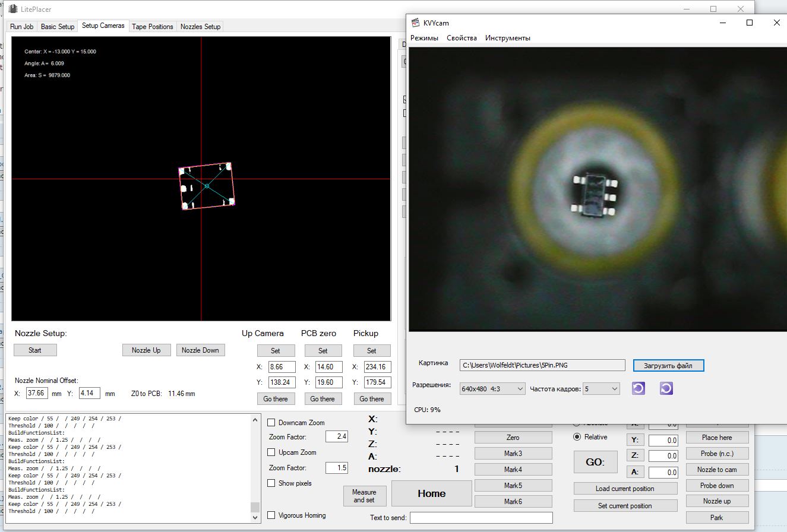
Task: Click the right rotate image icon in KVYcam
Action: tap(666, 388)
